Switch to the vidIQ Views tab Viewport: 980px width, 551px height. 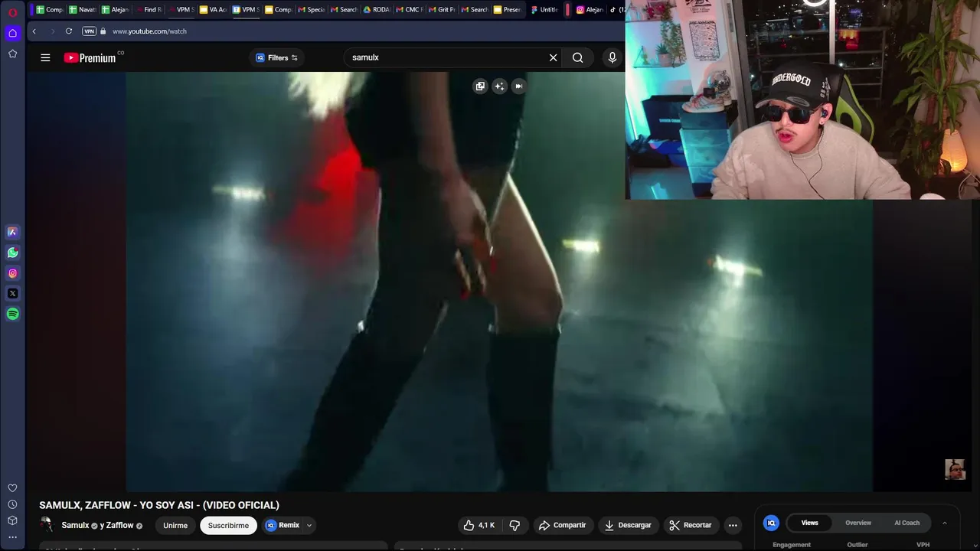pos(809,523)
